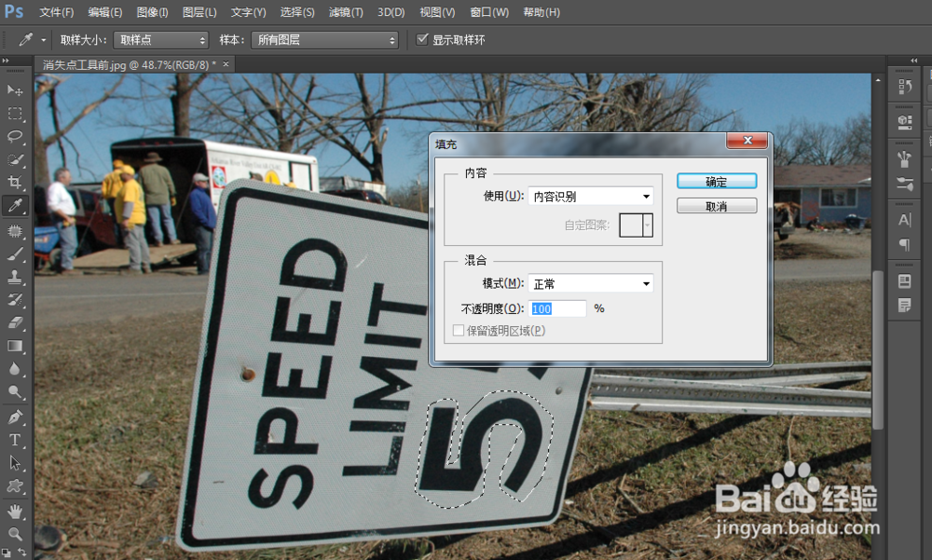Select the Crop tool
The height and width of the screenshot is (560, 932).
(15, 183)
